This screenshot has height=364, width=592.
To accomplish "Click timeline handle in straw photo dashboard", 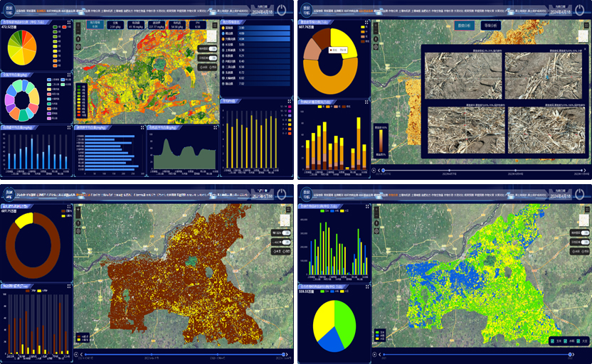I will 384,171.
